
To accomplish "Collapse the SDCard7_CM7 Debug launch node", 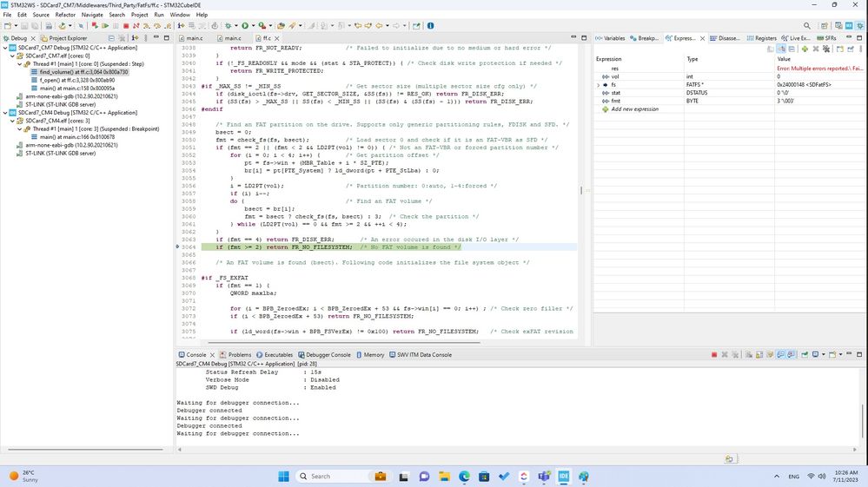I will click(5, 48).
